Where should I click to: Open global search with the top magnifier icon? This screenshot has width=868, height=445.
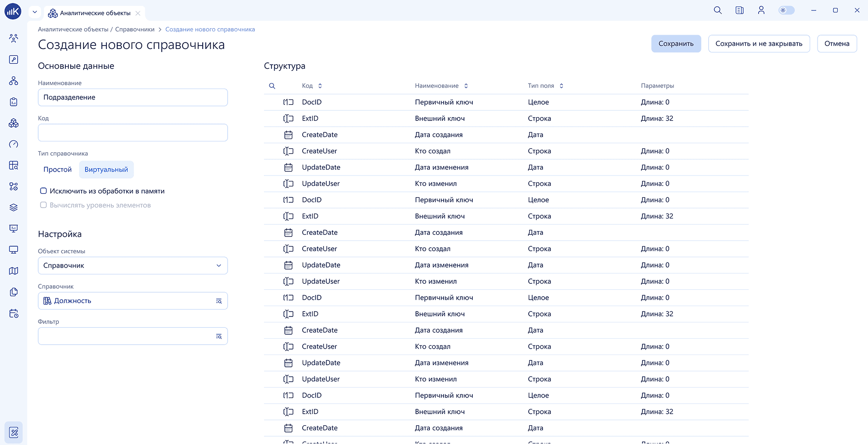click(x=718, y=10)
